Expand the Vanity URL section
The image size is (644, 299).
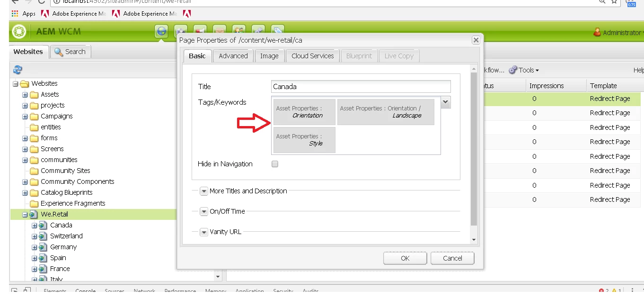[x=204, y=232]
